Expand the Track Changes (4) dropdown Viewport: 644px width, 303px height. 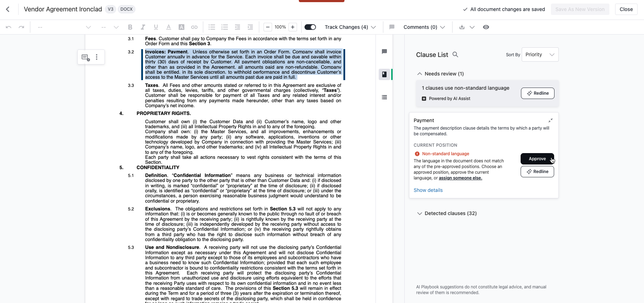pyautogui.click(x=350, y=27)
